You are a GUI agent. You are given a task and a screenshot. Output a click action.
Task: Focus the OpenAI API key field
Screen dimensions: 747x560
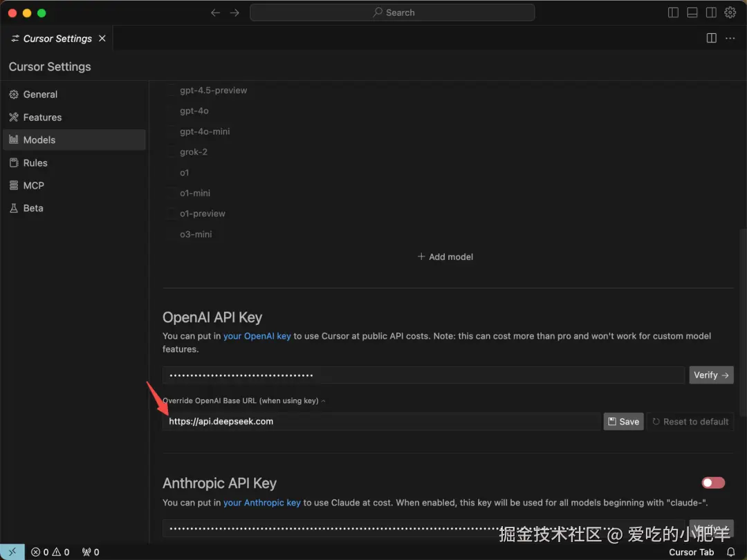tap(423, 375)
